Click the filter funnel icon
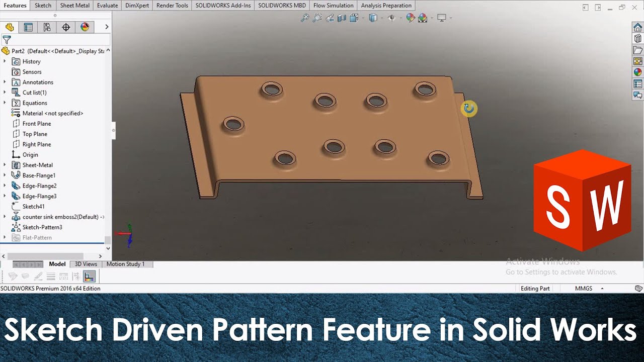Screen dimensions: 644x362 (7, 40)
